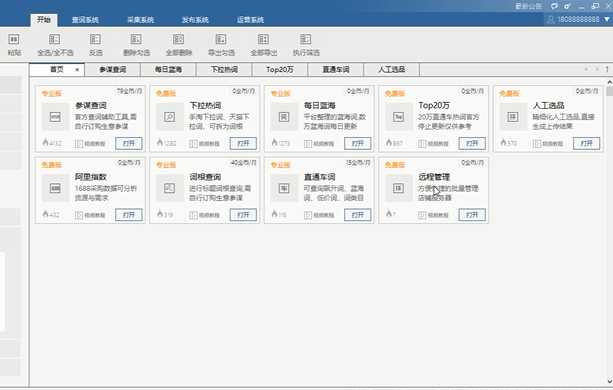Open the 下拉热词 tool with 打开 button
613x390 pixels.
243,143
